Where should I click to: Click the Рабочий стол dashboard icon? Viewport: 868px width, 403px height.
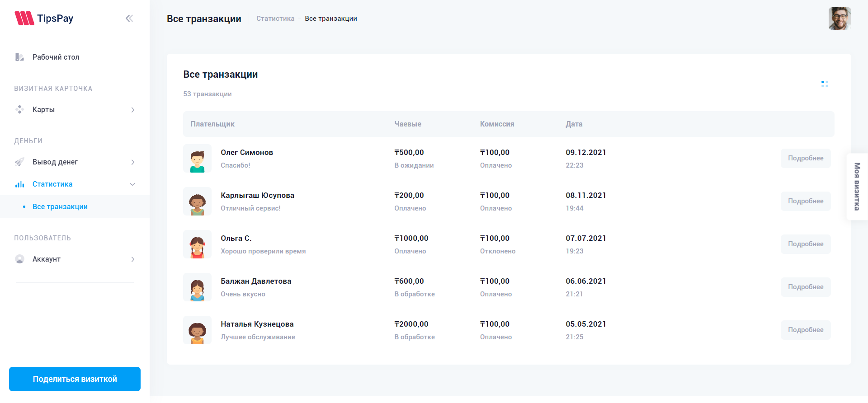19,57
